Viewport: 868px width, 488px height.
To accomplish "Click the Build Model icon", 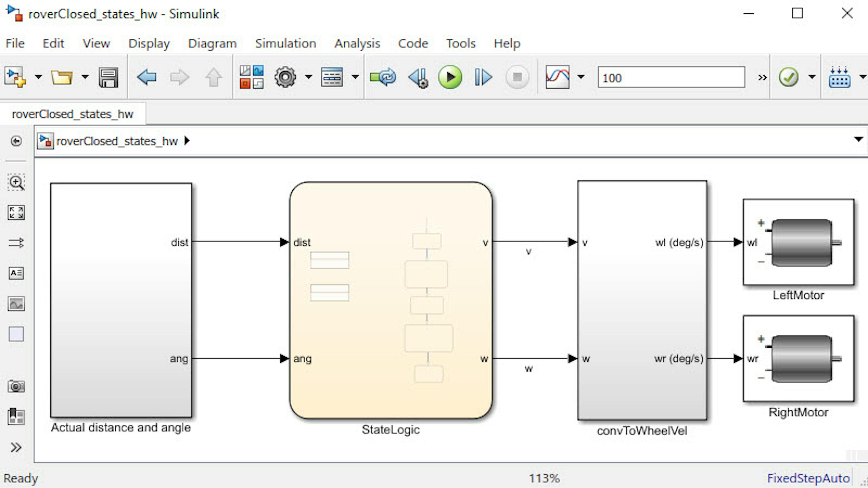I will (x=839, y=77).
